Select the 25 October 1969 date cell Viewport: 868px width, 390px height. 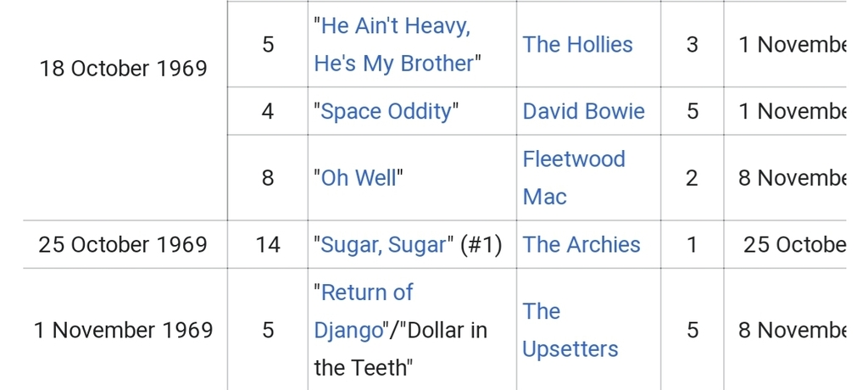click(124, 244)
